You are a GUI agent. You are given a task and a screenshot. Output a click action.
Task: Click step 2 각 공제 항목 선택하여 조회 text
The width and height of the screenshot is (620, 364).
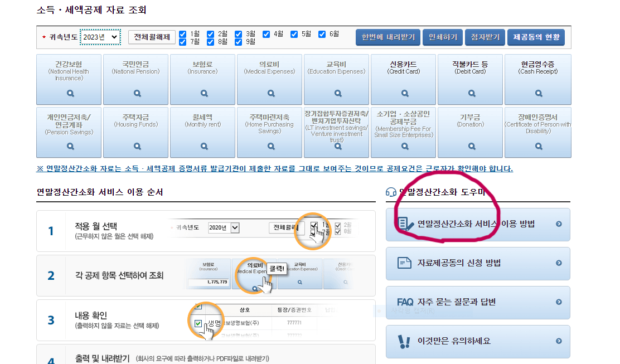click(119, 275)
